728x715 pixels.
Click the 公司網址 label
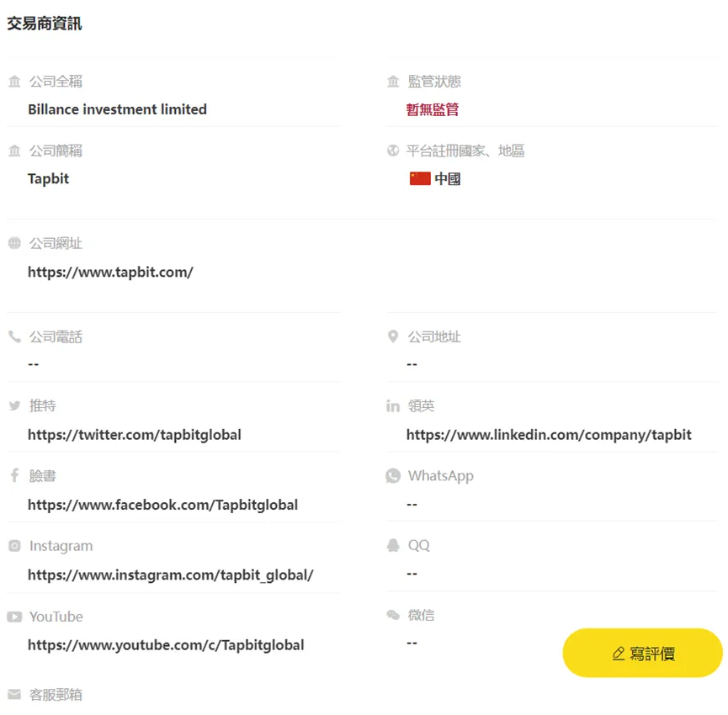[x=56, y=243]
